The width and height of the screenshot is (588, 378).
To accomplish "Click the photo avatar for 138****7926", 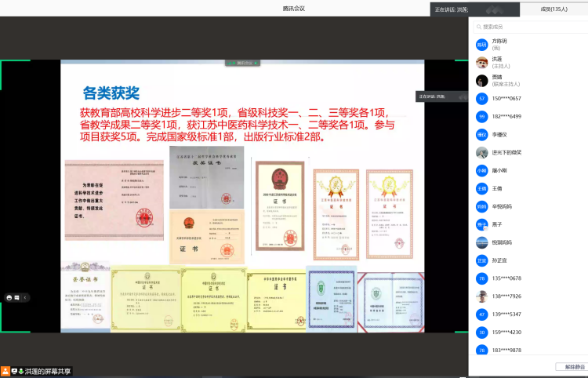I will click(482, 296).
